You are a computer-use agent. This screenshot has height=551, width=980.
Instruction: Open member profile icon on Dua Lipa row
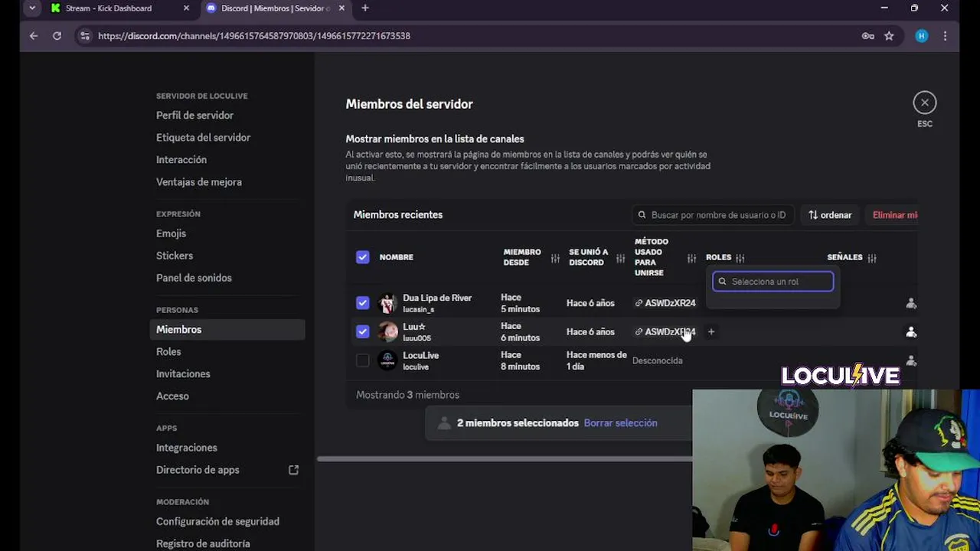(911, 303)
